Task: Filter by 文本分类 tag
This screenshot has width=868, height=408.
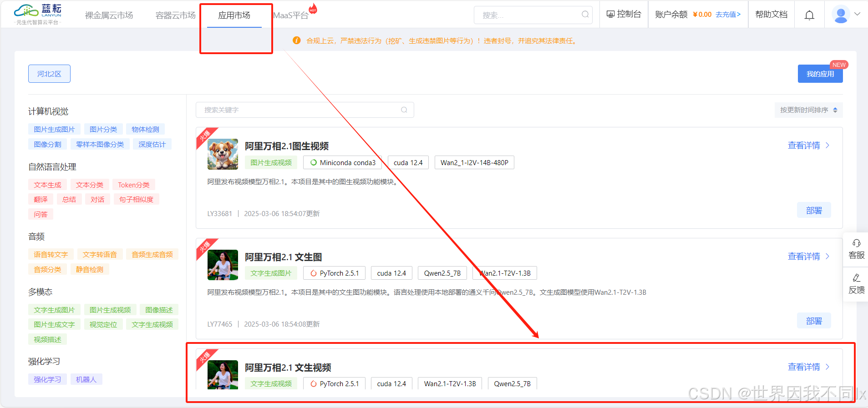Action: point(90,185)
